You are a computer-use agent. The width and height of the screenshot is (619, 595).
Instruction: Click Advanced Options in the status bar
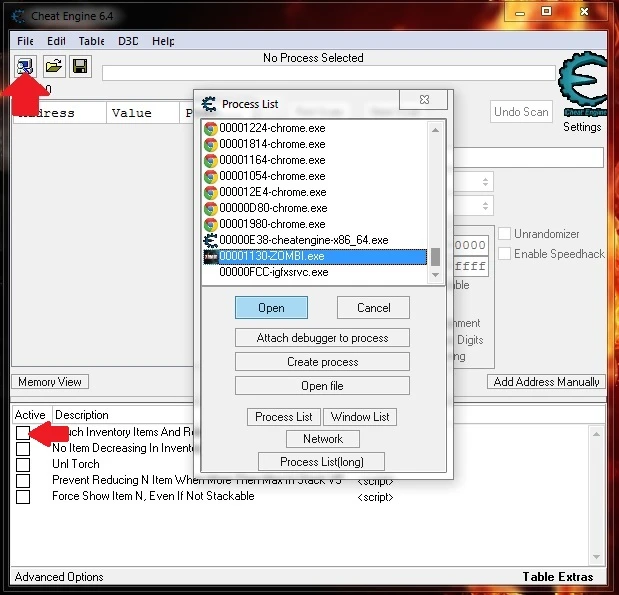tap(59, 577)
